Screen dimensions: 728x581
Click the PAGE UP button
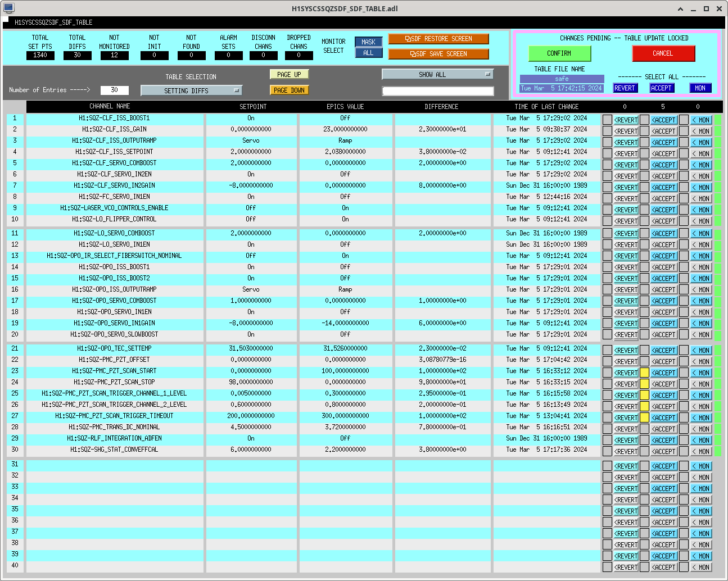click(x=289, y=74)
